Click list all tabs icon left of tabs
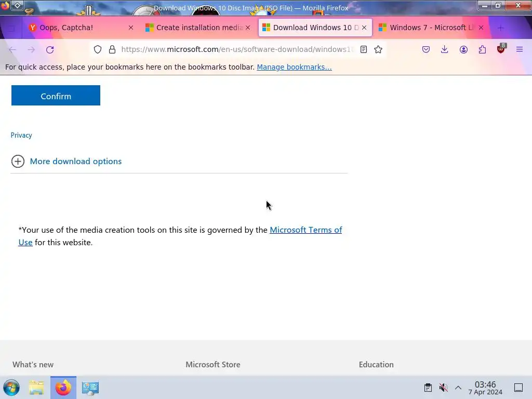The width and height of the screenshot is (532, 399). (x=11, y=28)
